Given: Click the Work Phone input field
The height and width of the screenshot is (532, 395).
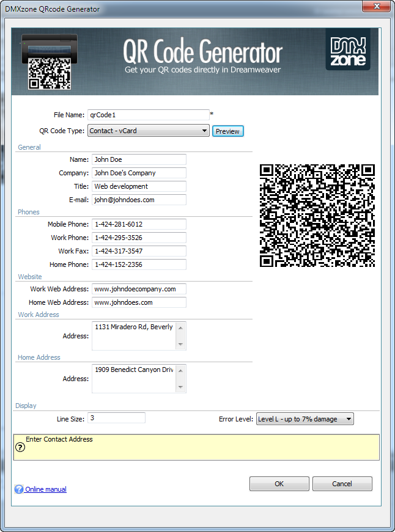Looking at the screenshot, I should [x=139, y=238].
